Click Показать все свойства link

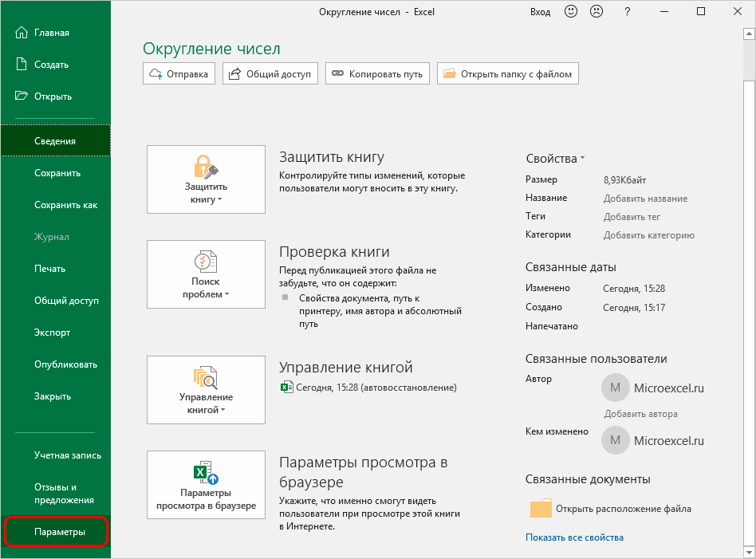[x=574, y=537]
